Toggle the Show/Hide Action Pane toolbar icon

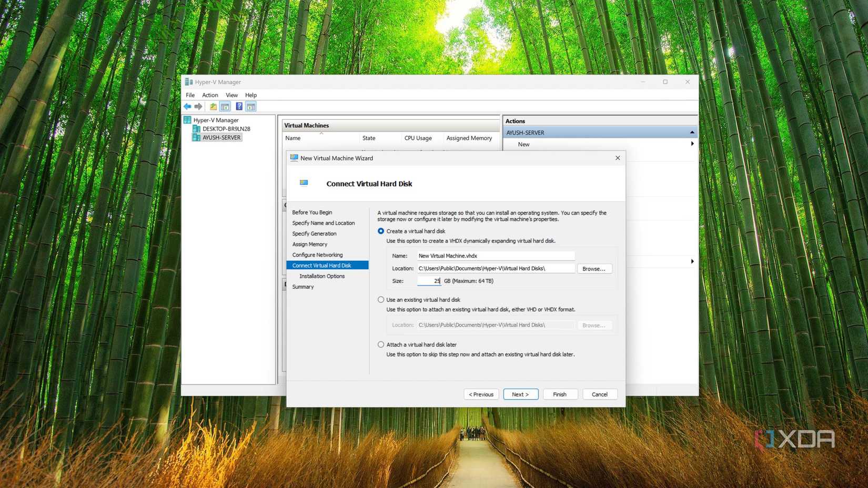click(251, 106)
